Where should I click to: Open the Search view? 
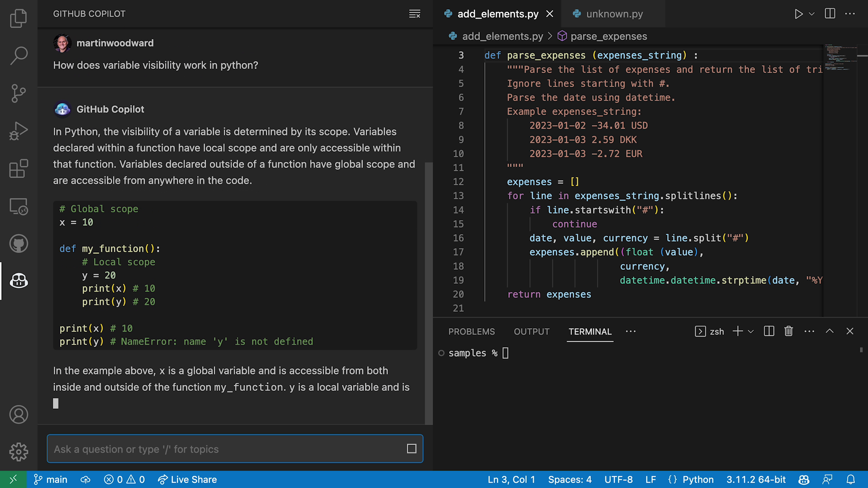(x=19, y=55)
